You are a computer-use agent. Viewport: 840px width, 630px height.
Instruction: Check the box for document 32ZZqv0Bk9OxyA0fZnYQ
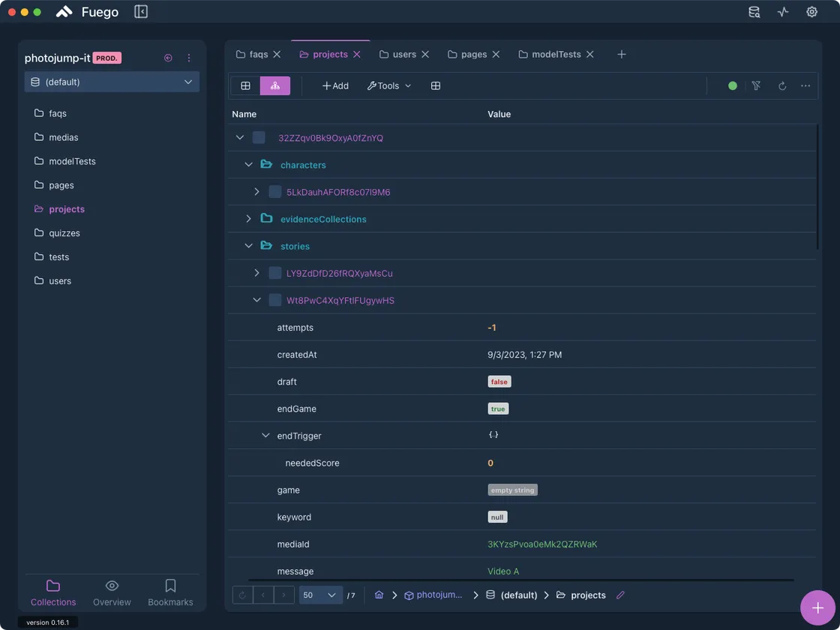coord(259,138)
